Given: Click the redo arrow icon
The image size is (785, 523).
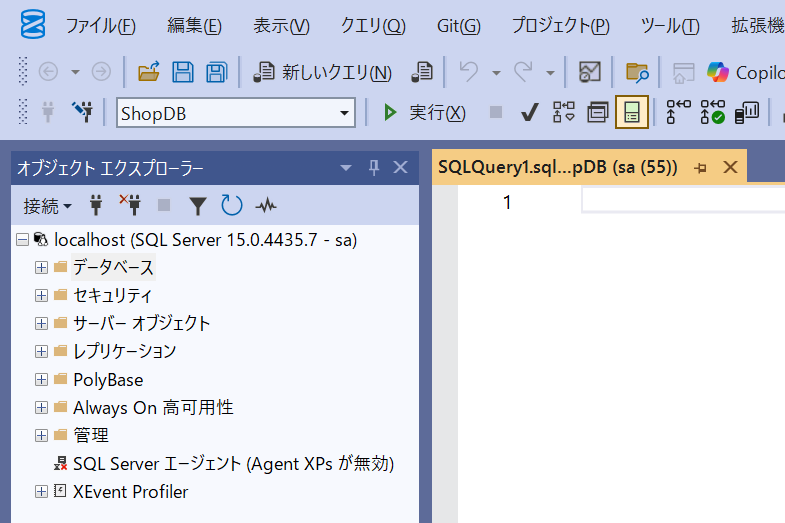Looking at the screenshot, I should point(523,72).
